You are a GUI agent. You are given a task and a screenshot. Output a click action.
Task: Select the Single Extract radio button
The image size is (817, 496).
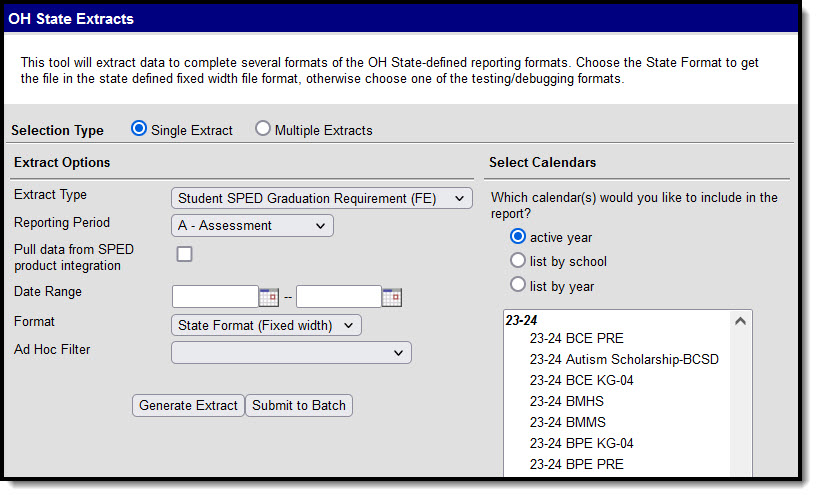[139, 128]
